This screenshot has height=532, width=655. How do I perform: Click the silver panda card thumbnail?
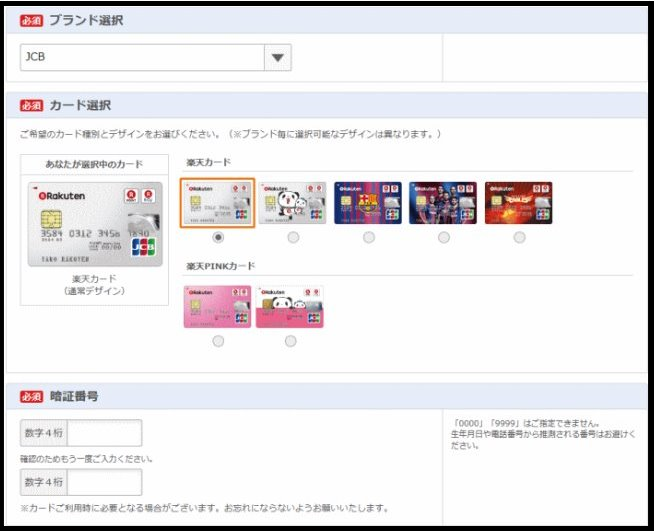[x=292, y=203]
